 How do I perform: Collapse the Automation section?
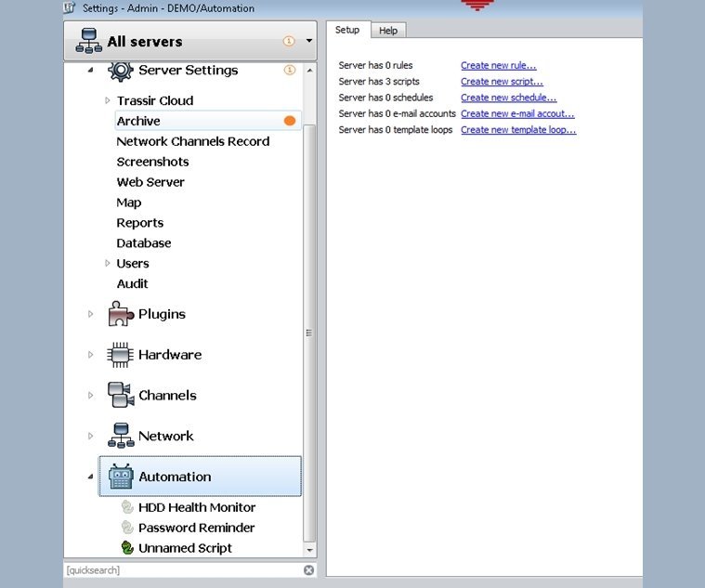tap(90, 477)
